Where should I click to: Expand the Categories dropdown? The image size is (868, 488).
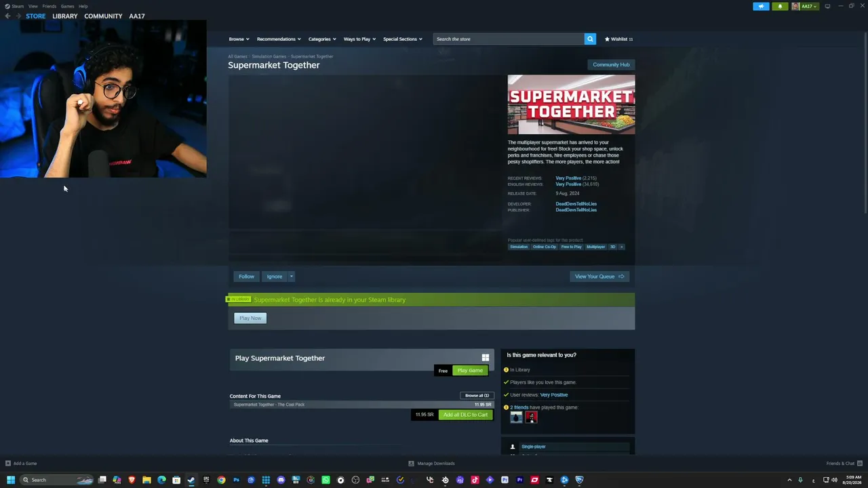coord(322,39)
